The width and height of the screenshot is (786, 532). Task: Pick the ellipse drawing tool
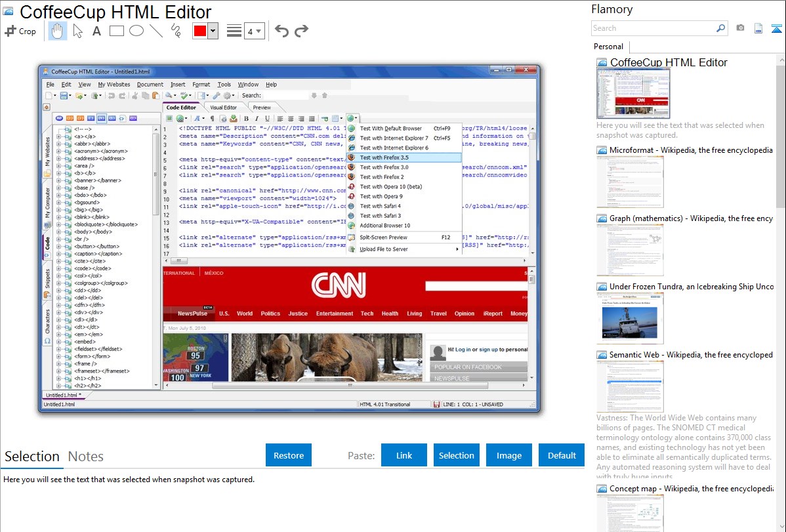point(136,31)
